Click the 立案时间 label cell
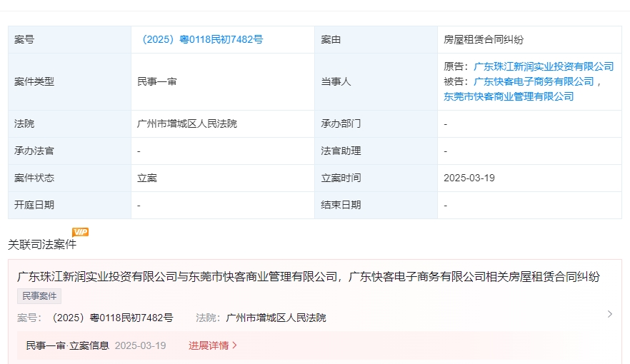The width and height of the screenshot is (630, 364). tap(376, 178)
